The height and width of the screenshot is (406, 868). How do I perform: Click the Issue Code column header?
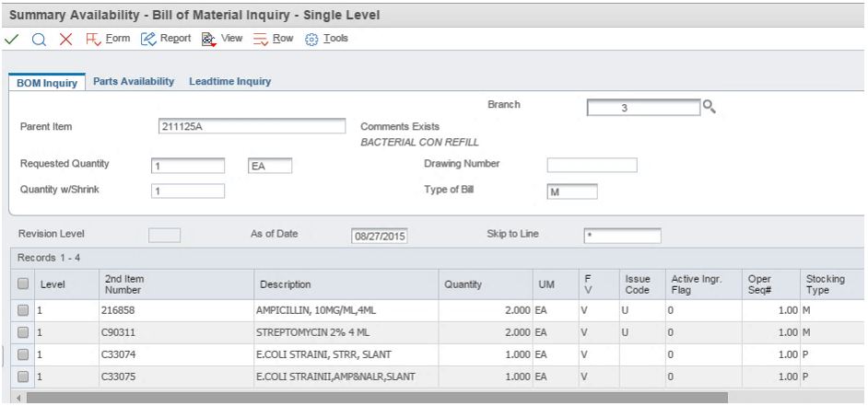(642, 284)
